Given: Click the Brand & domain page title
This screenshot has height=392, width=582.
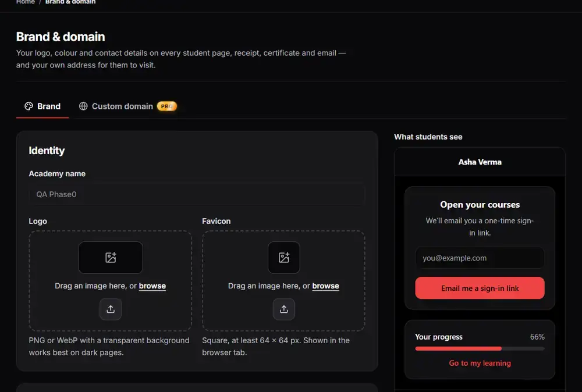Looking at the screenshot, I should point(61,37).
